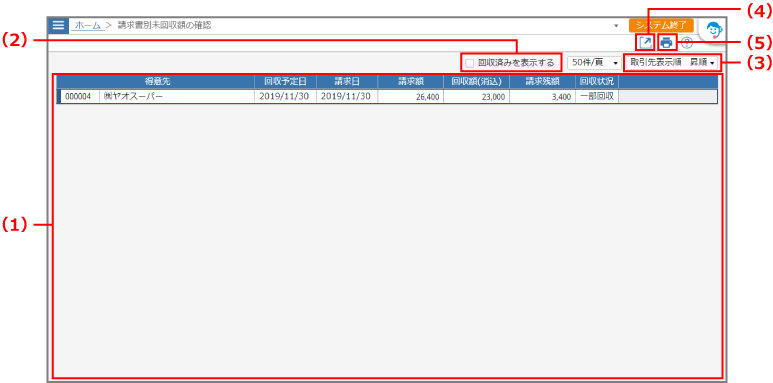Image resolution: width=773 pixels, height=383 pixels.
Task: Select the ㈱ヤオスーパー customer row
Action: click(387, 96)
